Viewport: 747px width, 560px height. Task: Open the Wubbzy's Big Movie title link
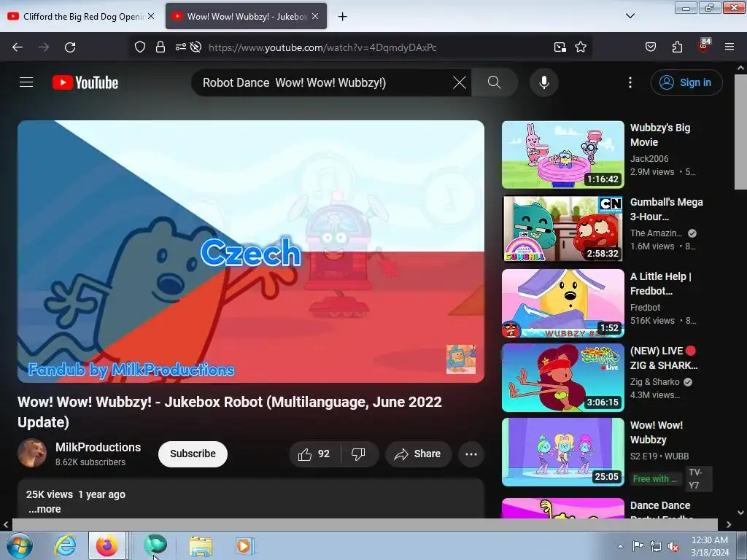(x=660, y=135)
